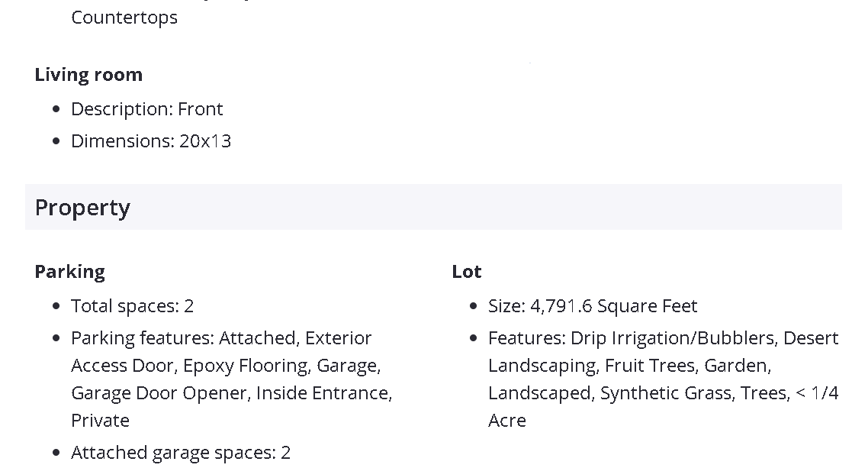This screenshot has width=868, height=468.
Task: Click the word 'Countertops' at the top
Action: click(124, 18)
